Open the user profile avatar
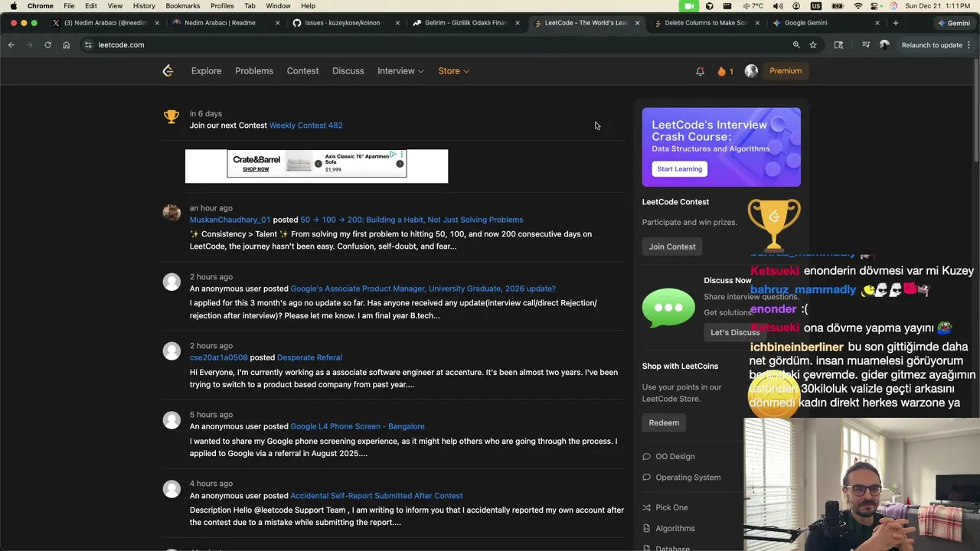Viewport: 980px width, 551px height. click(x=751, y=71)
